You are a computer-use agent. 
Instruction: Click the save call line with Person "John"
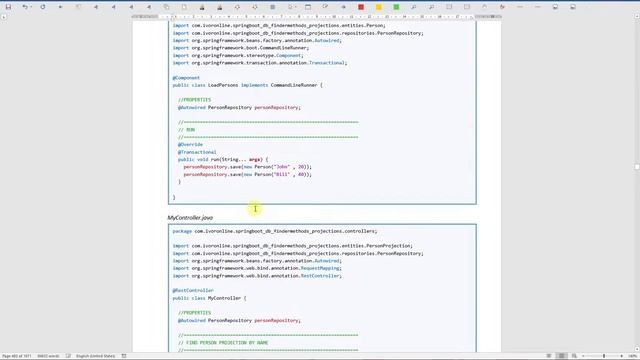click(x=247, y=167)
